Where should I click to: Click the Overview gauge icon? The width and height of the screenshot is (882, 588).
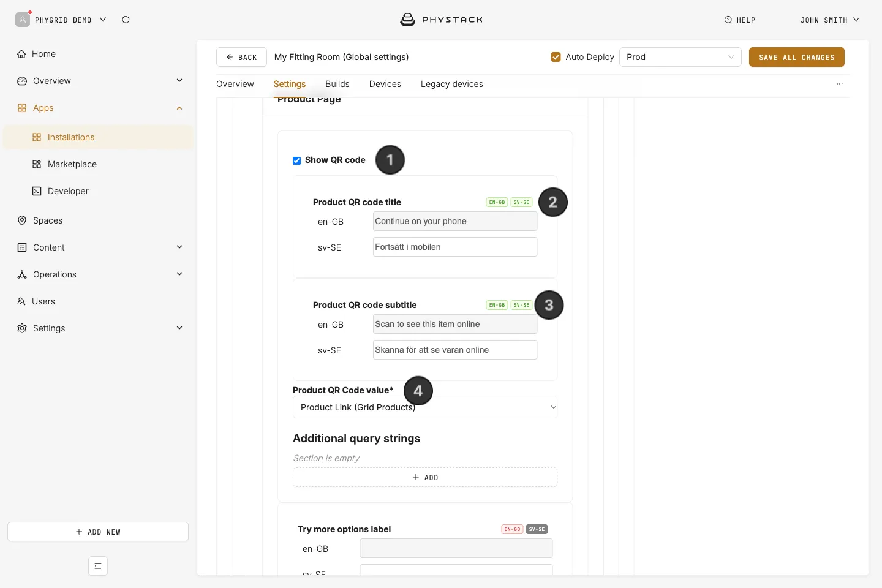point(22,81)
